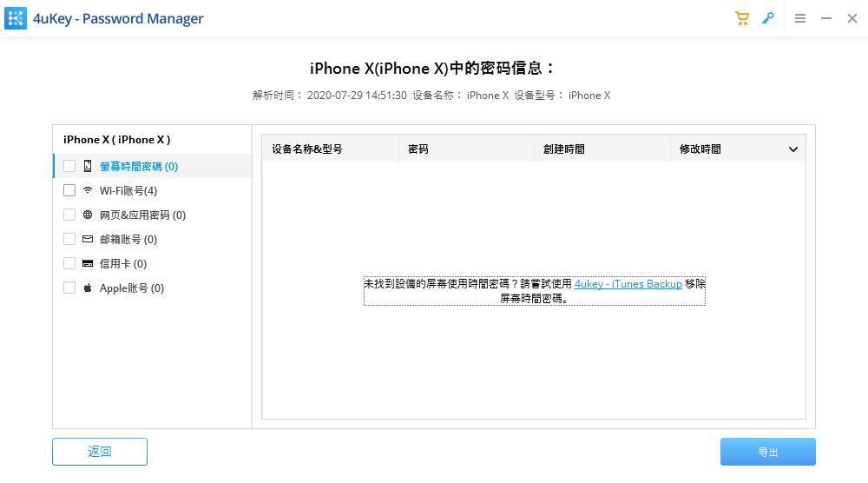Check the 网页&应用密码 (0) checkbox
The width and height of the screenshot is (868, 483).
tap(69, 215)
